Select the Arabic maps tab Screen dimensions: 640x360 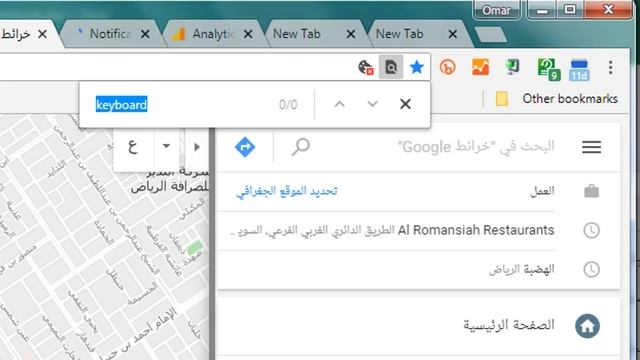[16, 34]
